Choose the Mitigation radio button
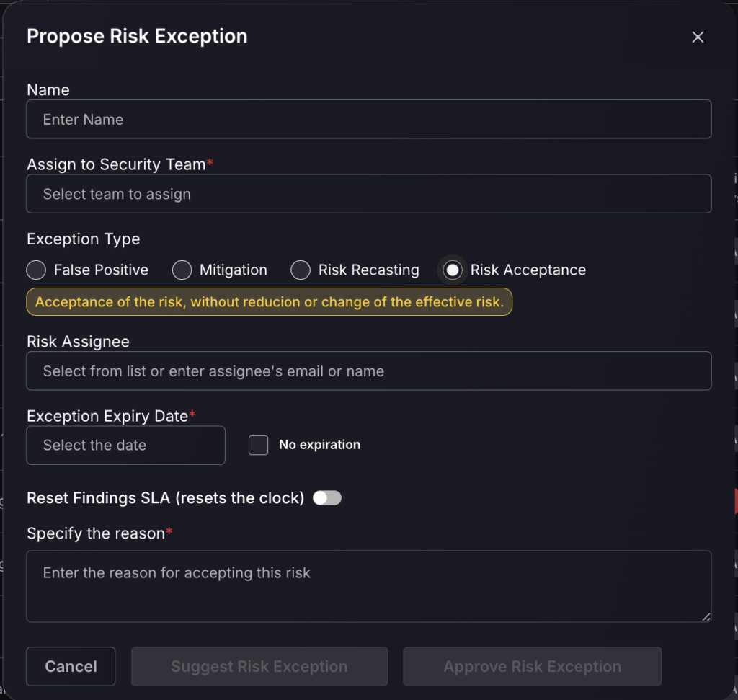The height and width of the screenshot is (700, 738). [182, 270]
